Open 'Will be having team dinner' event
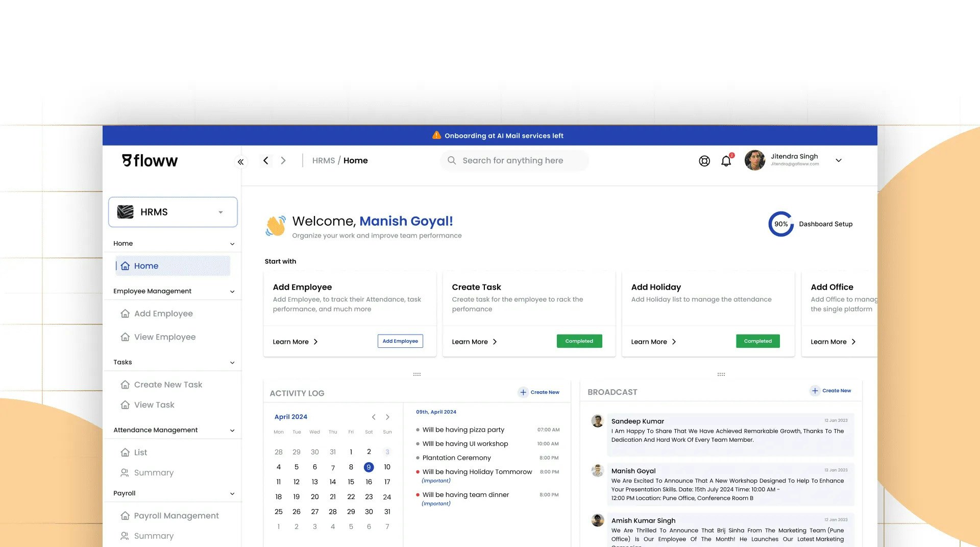The image size is (980, 547). (465, 495)
